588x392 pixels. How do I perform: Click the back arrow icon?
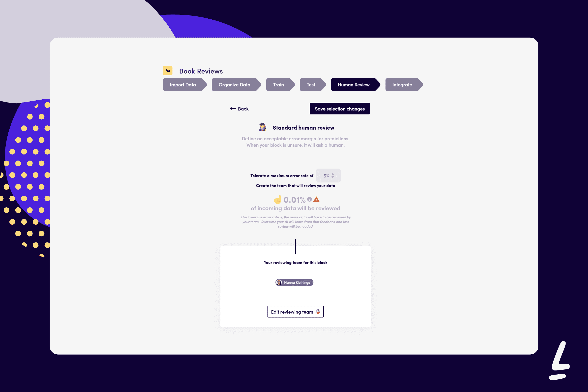232,109
